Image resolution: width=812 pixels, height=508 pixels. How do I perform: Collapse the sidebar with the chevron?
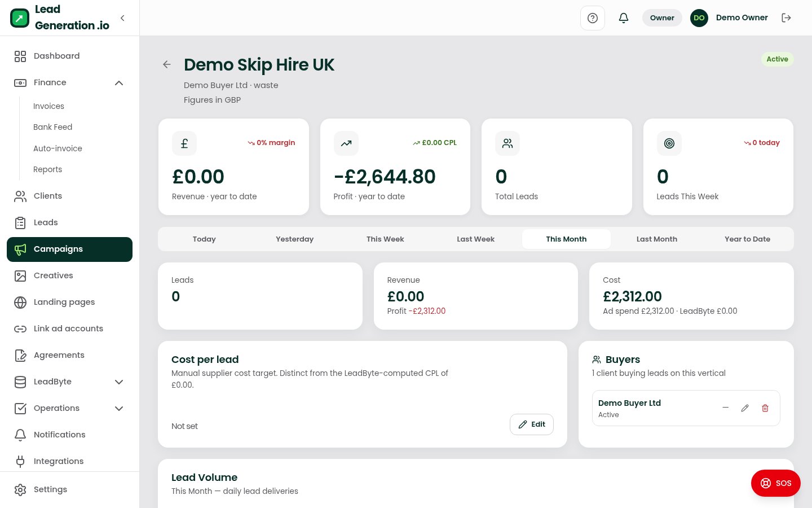click(122, 18)
